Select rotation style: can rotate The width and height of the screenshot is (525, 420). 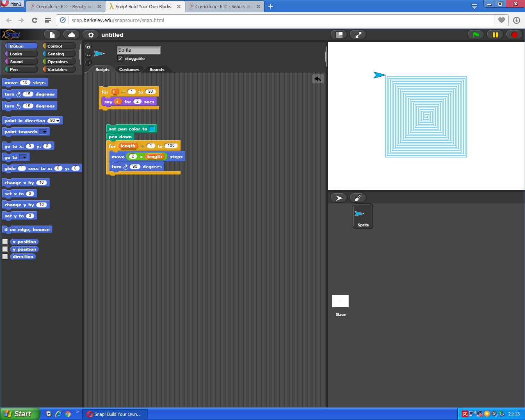(88, 47)
